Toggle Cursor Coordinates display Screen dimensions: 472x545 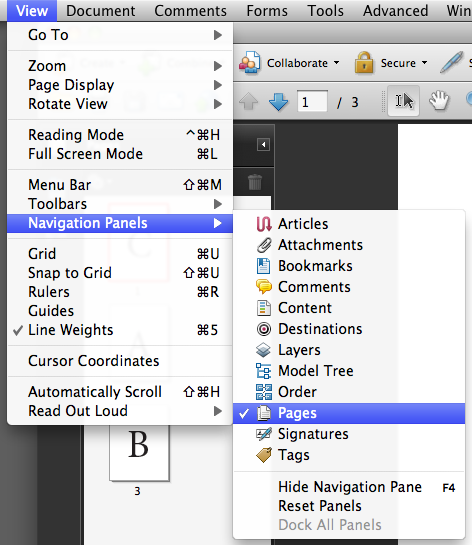tap(120, 361)
